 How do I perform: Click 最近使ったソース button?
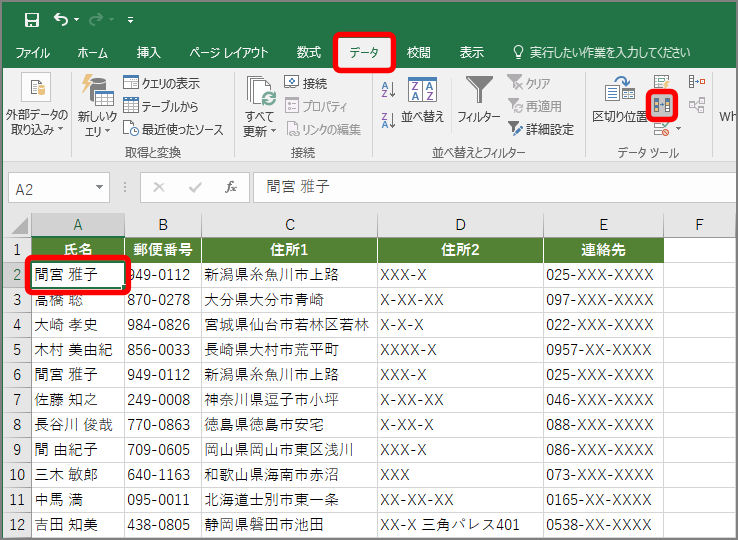[x=173, y=129]
